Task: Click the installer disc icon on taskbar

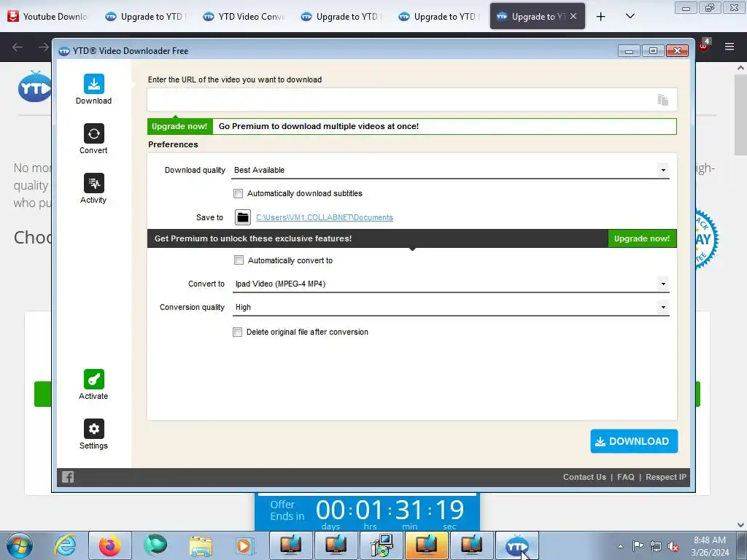Action: (x=382, y=545)
